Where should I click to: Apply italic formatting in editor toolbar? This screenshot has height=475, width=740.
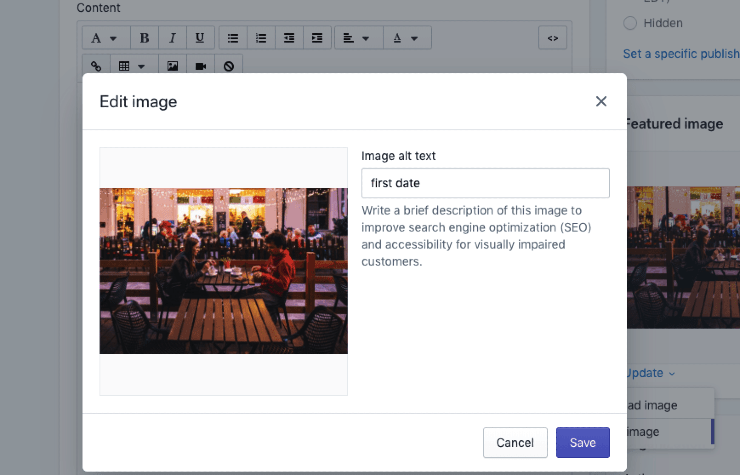(172, 38)
